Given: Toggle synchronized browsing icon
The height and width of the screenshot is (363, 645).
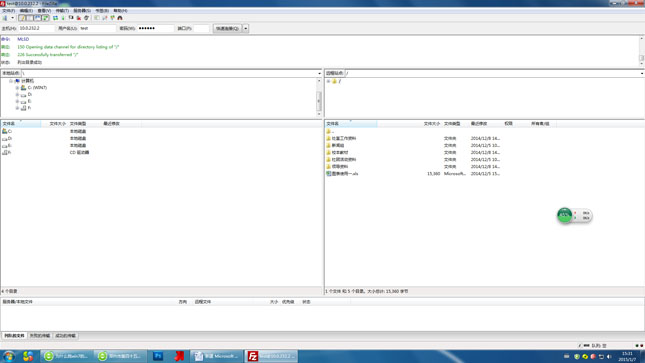Looking at the screenshot, I should click(112, 18).
